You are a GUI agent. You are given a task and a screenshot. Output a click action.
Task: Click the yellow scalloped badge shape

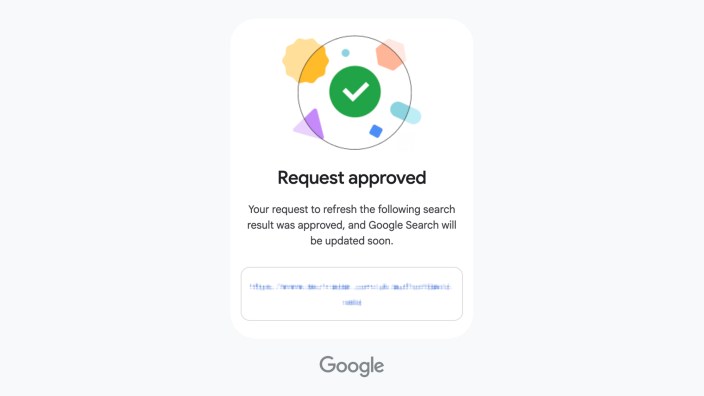coord(305,61)
